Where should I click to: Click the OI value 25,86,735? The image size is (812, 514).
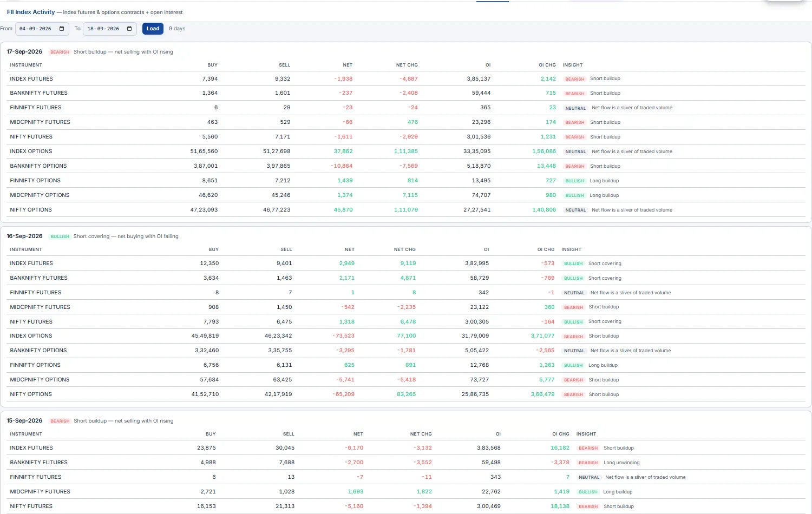tap(475, 394)
